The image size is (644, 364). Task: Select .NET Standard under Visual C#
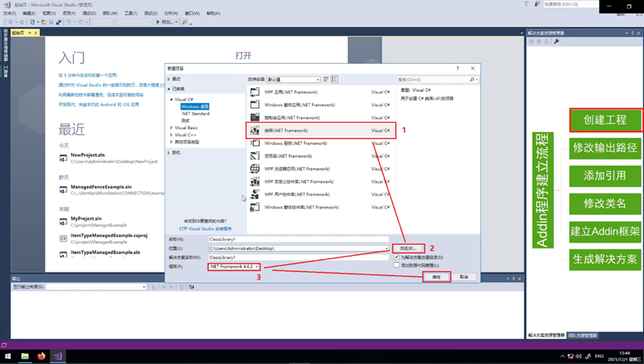click(x=195, y=113)
